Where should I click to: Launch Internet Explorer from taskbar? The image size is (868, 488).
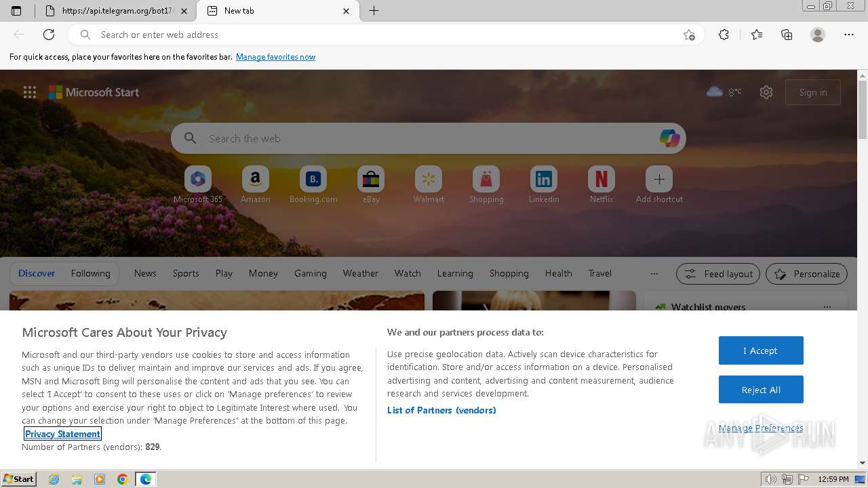coord(54,479)
